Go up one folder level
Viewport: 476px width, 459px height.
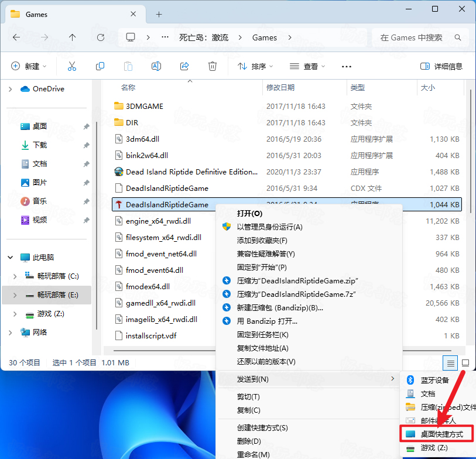tap(72, 37)
